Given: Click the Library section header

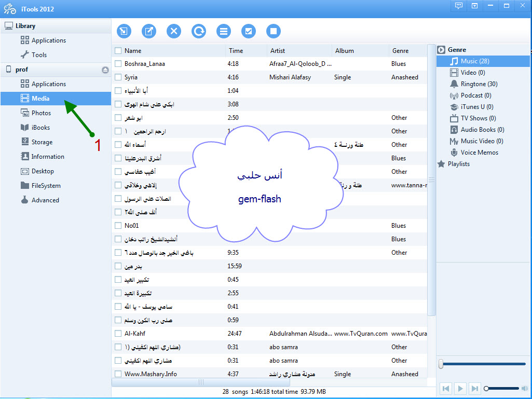Looking at the screenshot, I should pyautogui.click(x=56, y=26).
